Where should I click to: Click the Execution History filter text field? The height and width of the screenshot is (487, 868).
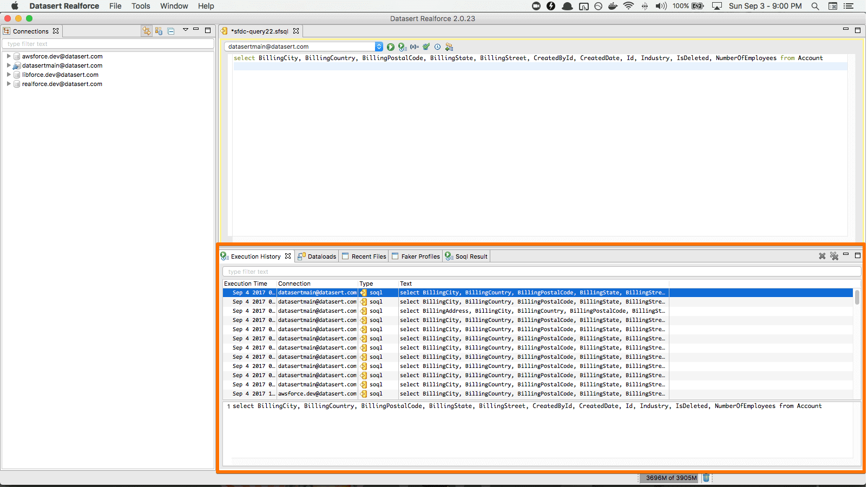(541, 272)
